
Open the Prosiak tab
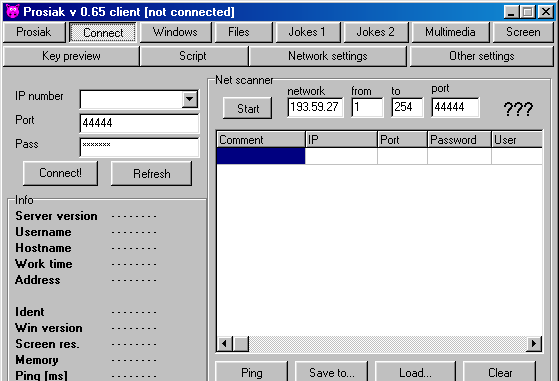[x=34, y=32]
